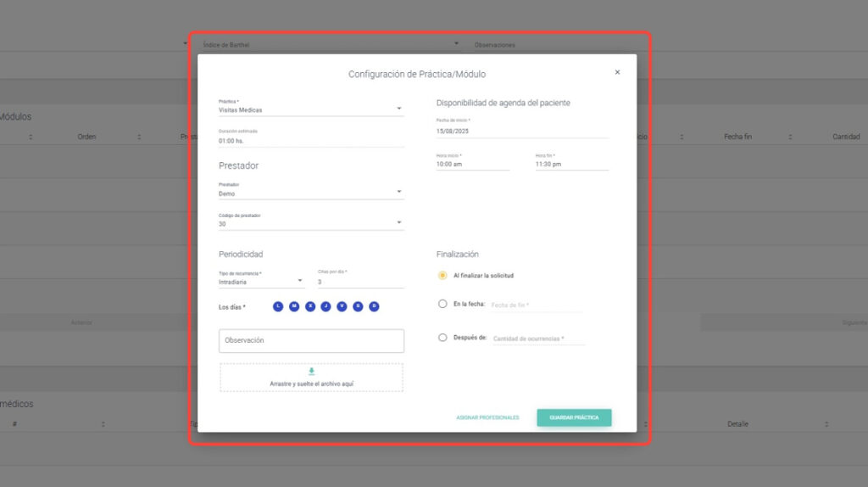Toggle the Sunday (D) day circle
868x487 pixels.
point(374,306)
